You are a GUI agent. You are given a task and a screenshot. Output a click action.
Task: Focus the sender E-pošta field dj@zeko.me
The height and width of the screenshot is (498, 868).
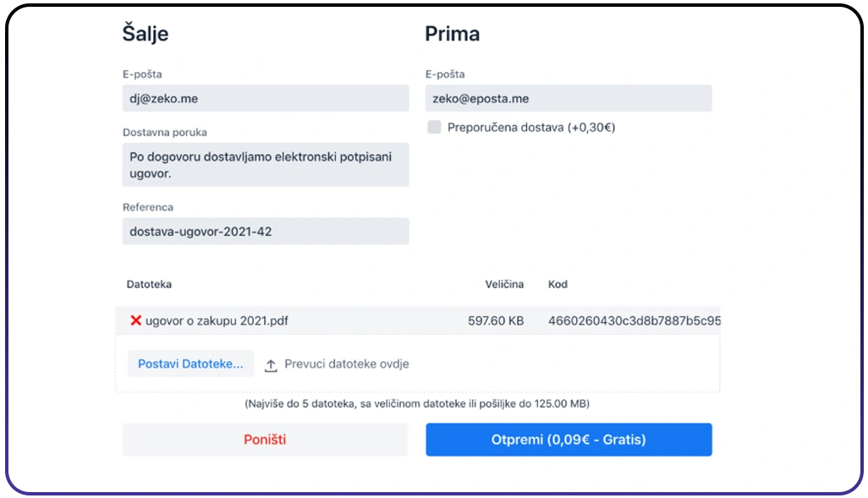265,99
